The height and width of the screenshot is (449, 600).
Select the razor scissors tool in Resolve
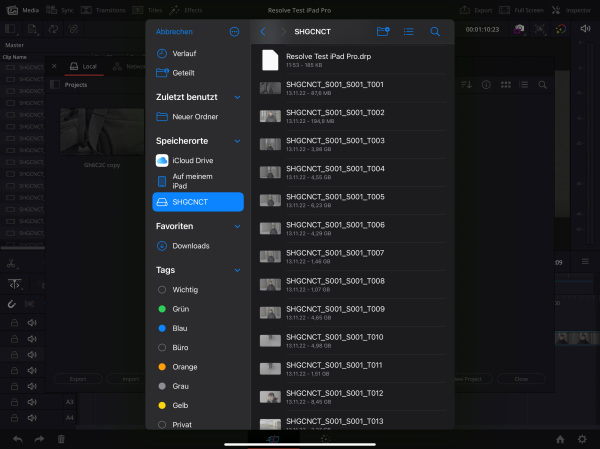(x=11, y=263)
